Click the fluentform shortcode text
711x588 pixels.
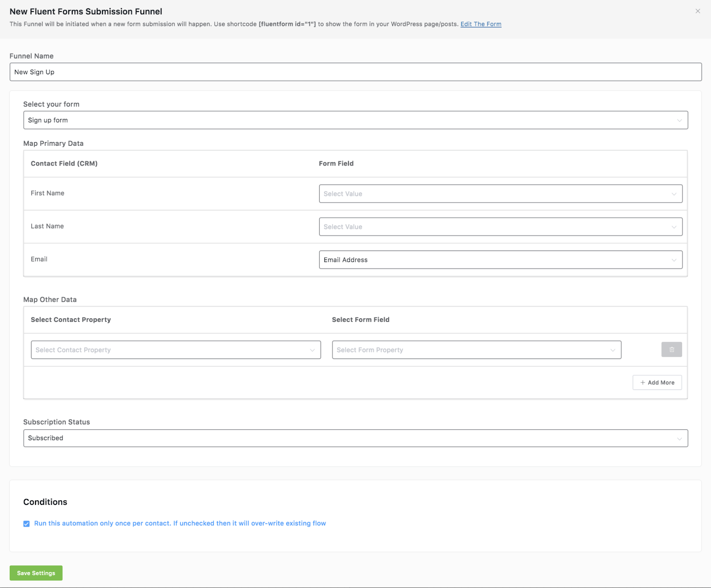[287, 24]
